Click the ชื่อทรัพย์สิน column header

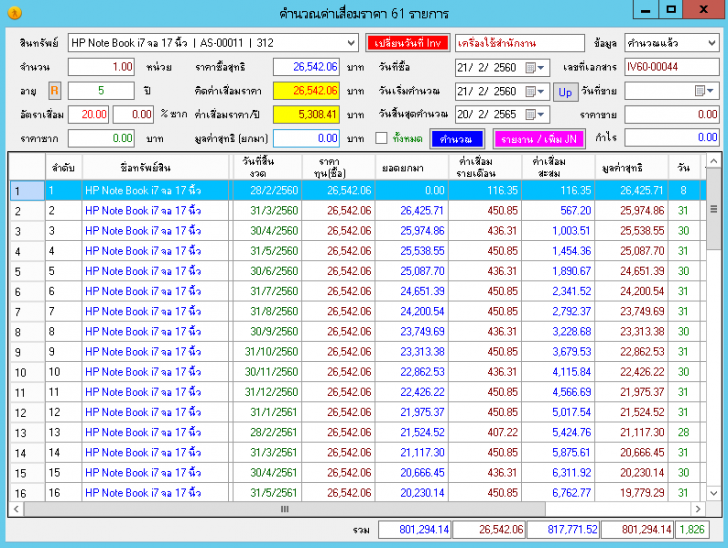coord(156,167)
